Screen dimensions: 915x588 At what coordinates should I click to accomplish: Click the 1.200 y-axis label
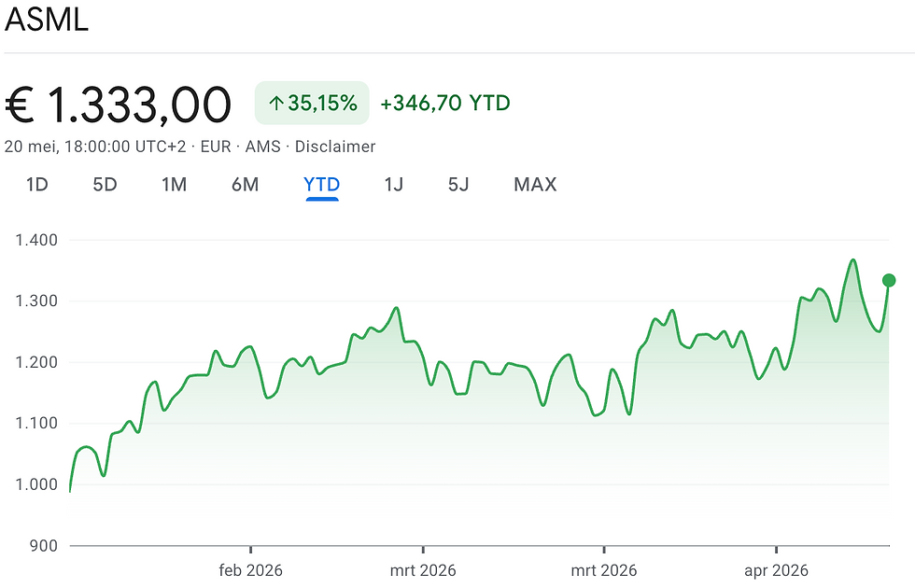[x=36, y=362]
